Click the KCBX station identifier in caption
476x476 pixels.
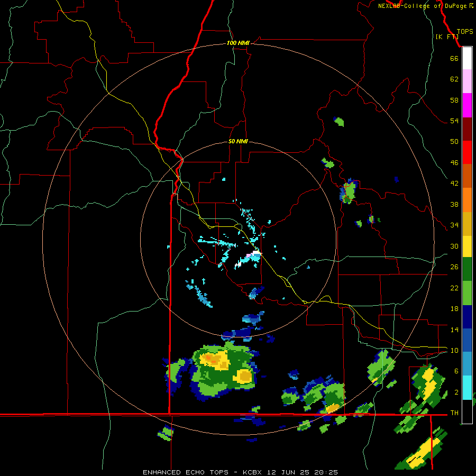tap(252, 472)
